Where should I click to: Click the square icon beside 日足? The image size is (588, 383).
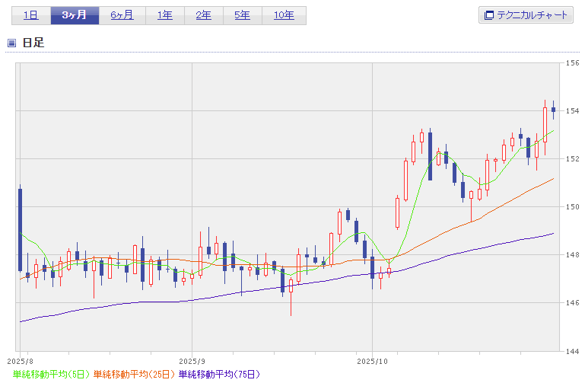point(11,43)
